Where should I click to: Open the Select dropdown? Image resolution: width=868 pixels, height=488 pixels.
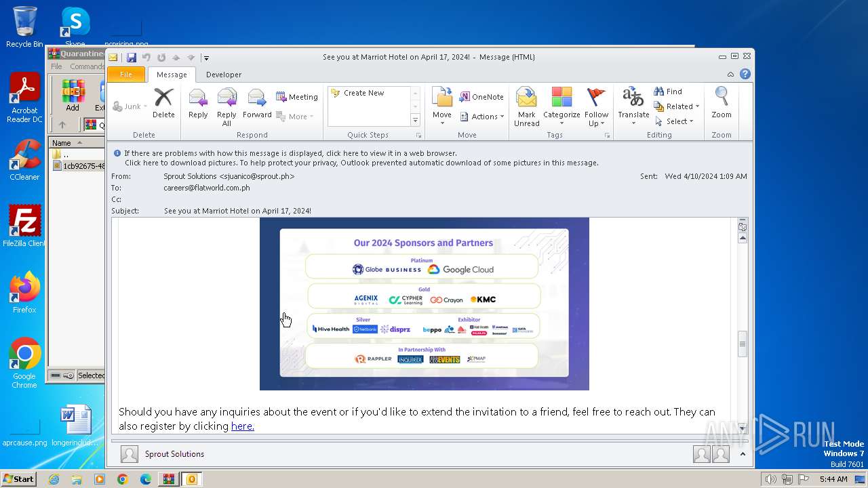click(x=674, y=121)
